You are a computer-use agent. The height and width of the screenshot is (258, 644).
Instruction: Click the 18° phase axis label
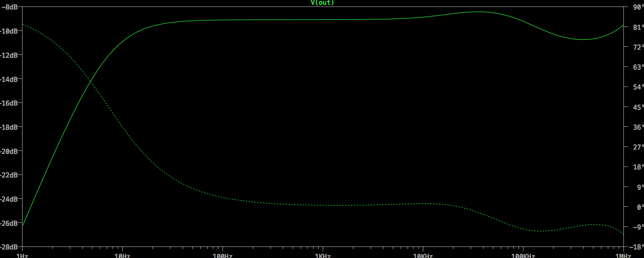tap(638, 167)
